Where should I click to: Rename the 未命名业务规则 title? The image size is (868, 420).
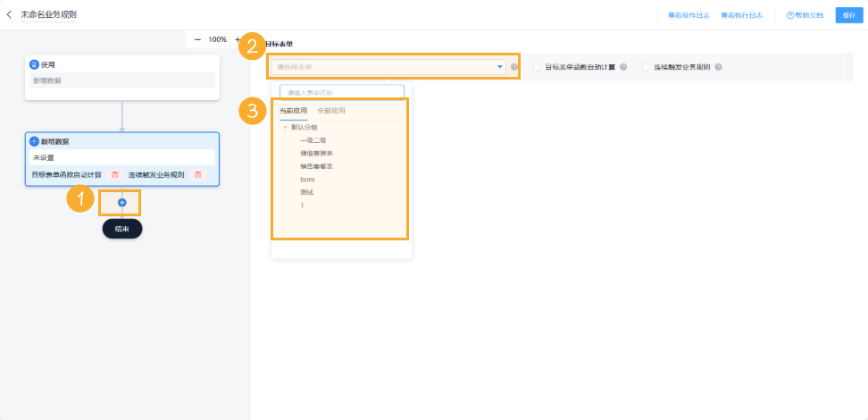[x=49, y=14]
